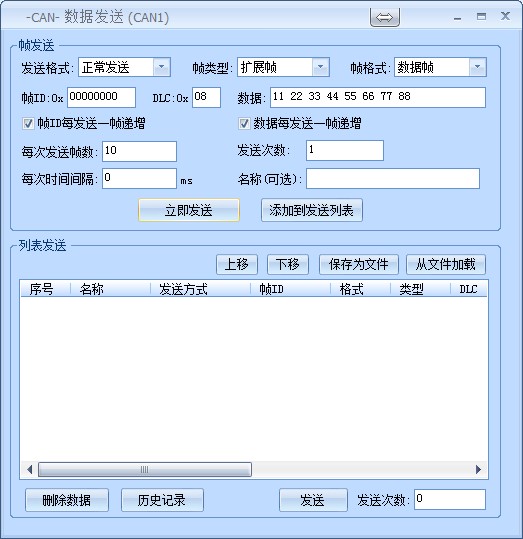The height and width of the screenshot is (539, 523).
Task: Click the 每次发送帧数 input field
Action: pos(139,151)
